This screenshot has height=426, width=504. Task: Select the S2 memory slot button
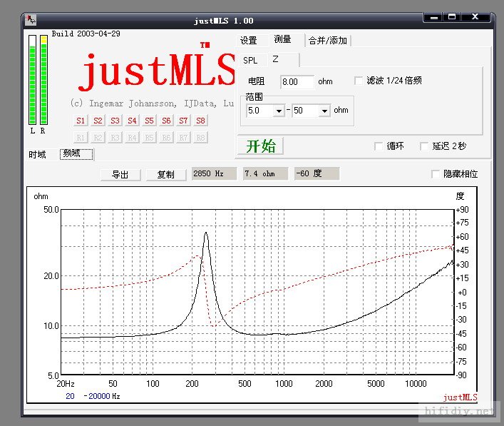(x=98, y=121)
